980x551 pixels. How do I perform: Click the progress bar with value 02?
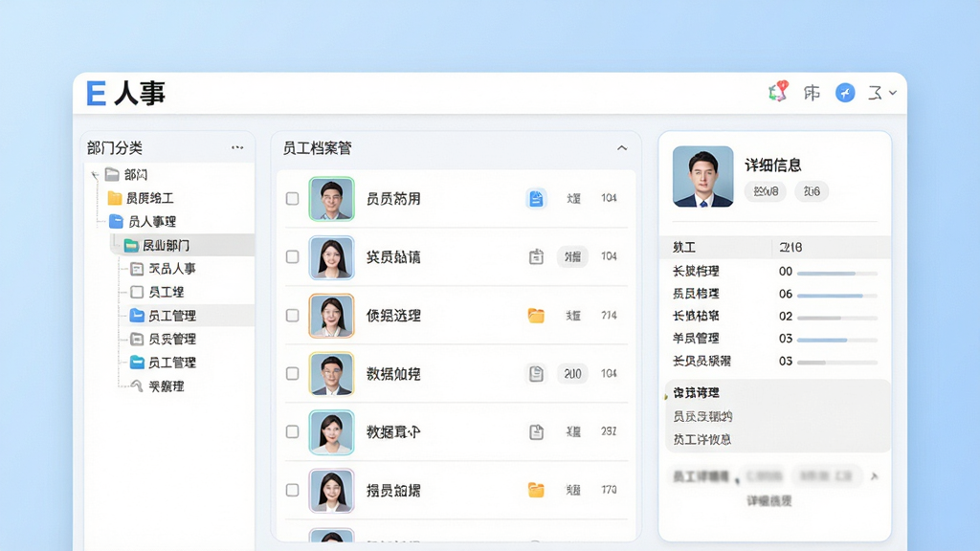pos(837,318)
